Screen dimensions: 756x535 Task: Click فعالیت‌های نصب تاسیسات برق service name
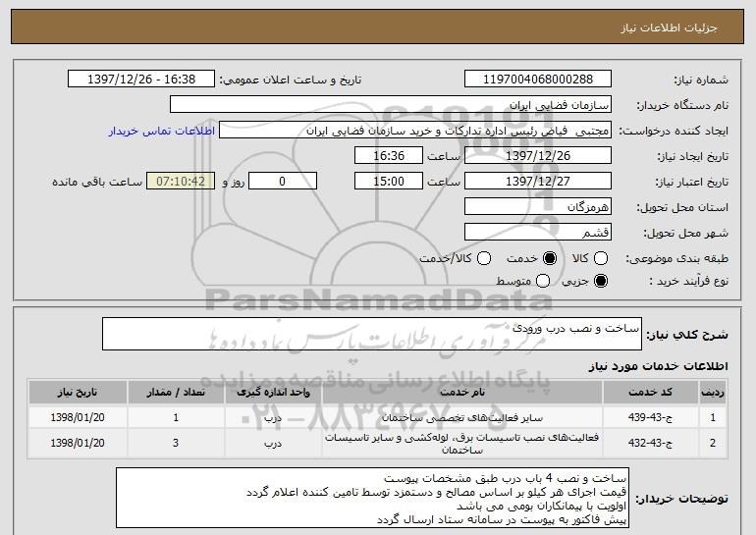point(461,443)
